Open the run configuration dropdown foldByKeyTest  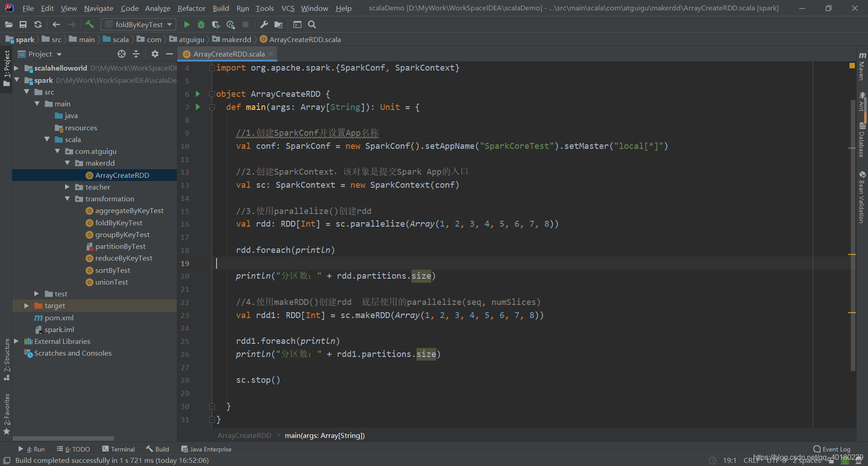pos(138,24)
